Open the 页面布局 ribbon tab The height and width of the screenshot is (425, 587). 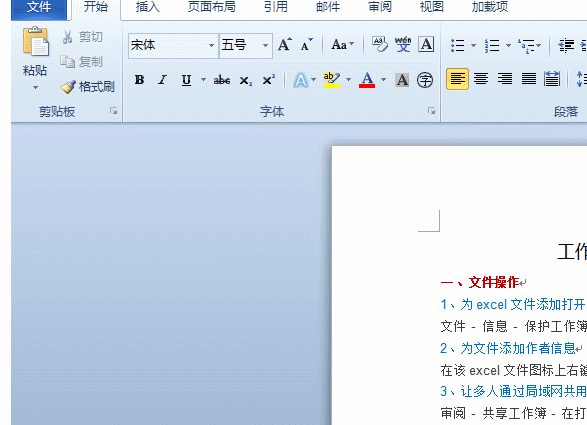(x=212, y=7)
